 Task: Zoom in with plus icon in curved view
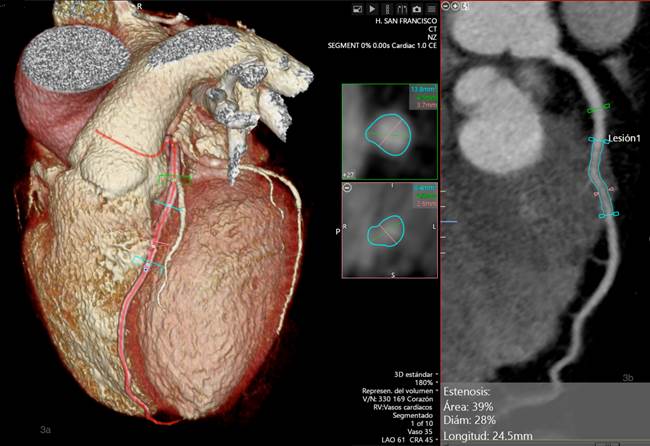pyautogui.click(x=455, y=6)
